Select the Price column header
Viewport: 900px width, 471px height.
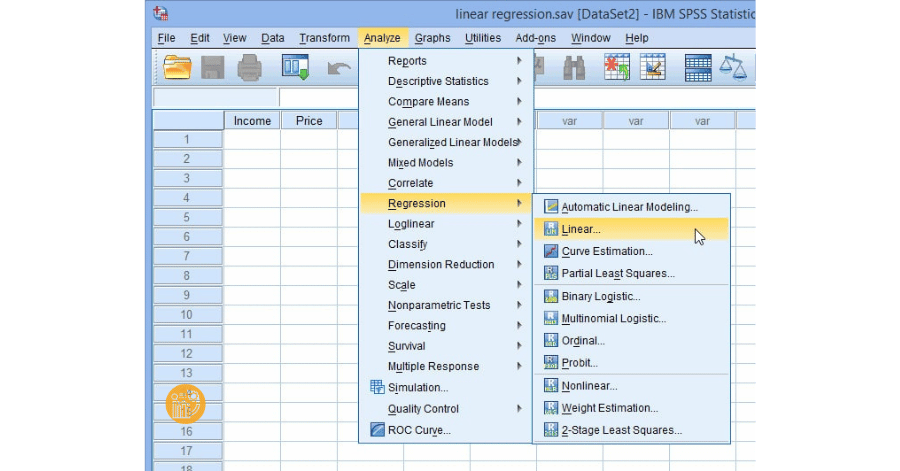pos(309,120)
